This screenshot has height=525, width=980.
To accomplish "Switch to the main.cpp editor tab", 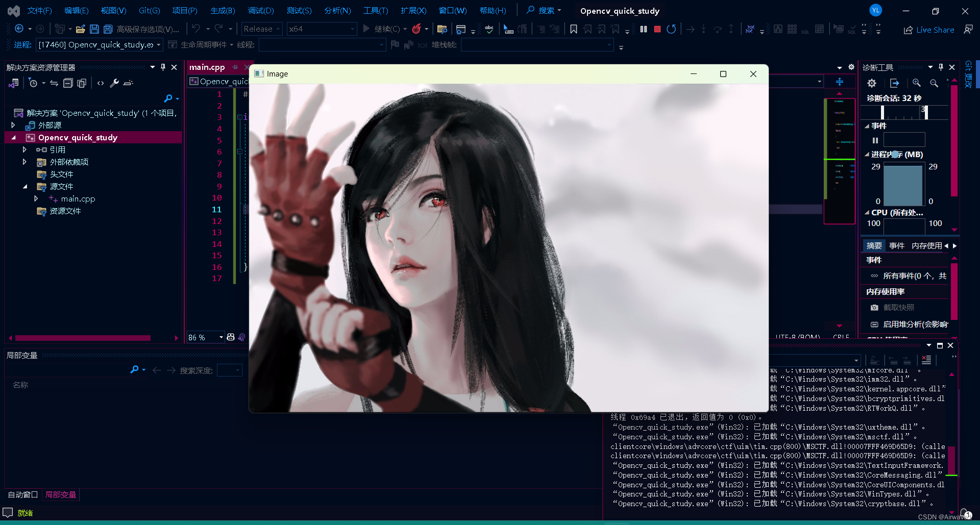I will point(207,67).
